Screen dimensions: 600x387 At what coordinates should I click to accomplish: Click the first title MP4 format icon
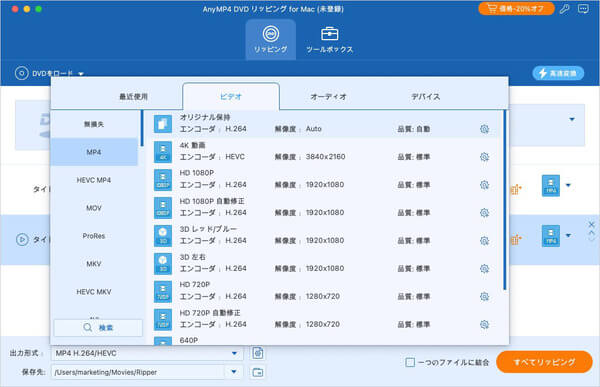tap(551, 186)
